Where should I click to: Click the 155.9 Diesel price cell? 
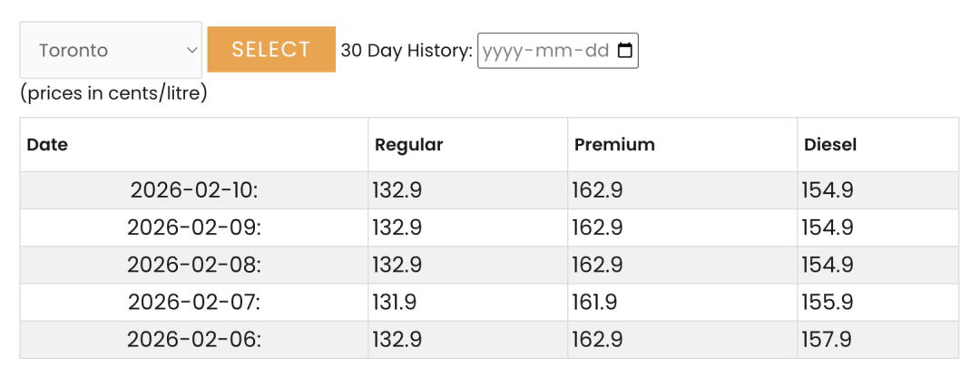point(827,302)
